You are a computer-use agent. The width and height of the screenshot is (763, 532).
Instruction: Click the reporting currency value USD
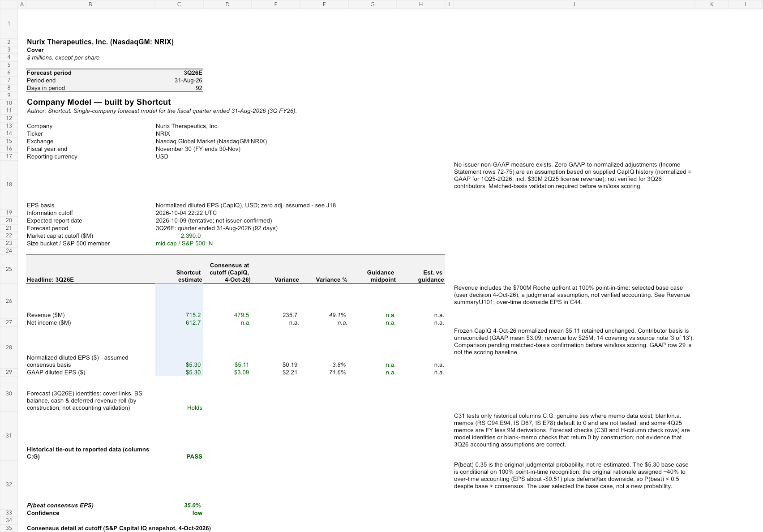coord(162,156)
